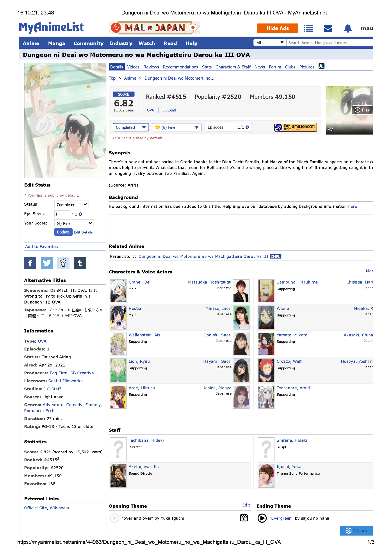Open Cranel, Bell character thumbnail

(118, 291)
